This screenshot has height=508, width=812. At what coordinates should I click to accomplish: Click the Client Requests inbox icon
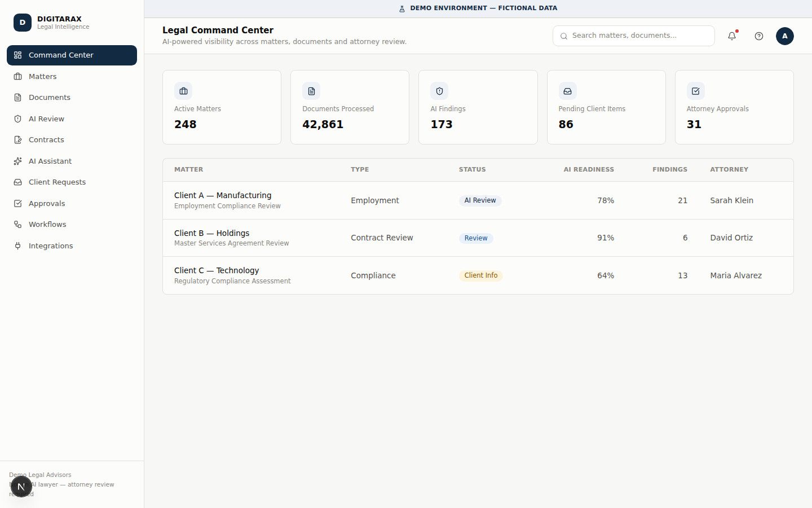coord(18,182)
